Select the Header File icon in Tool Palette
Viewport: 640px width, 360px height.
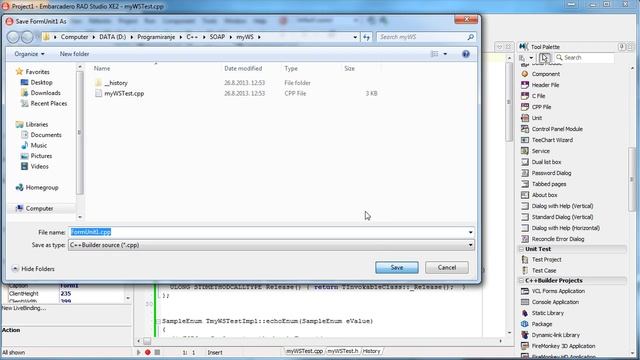tap(525, 85)
